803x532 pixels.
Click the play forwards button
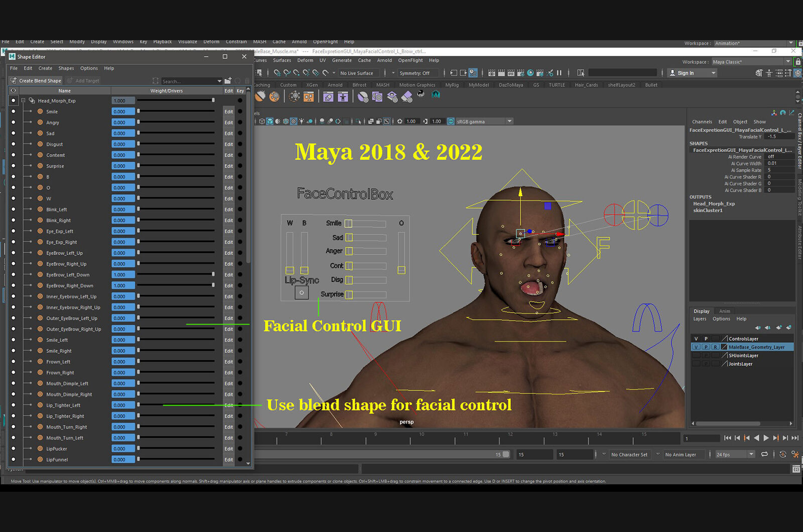(x=766, y=438)
